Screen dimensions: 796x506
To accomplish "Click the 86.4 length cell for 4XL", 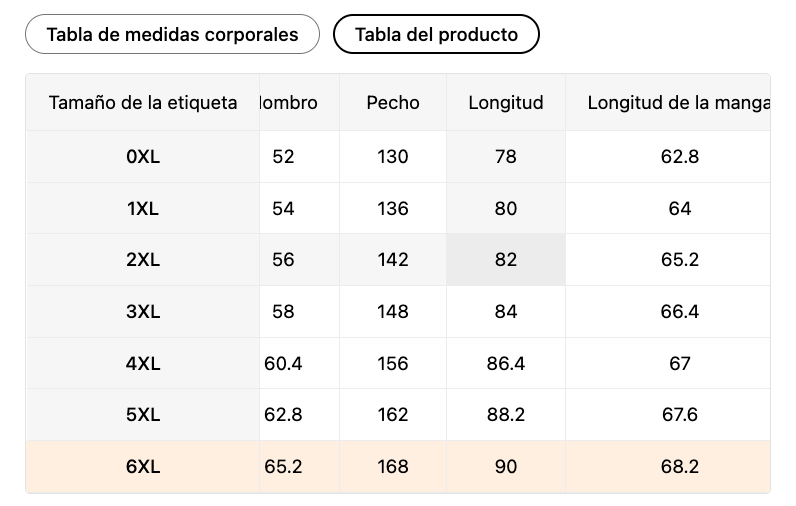I will (x=506, y=364).
